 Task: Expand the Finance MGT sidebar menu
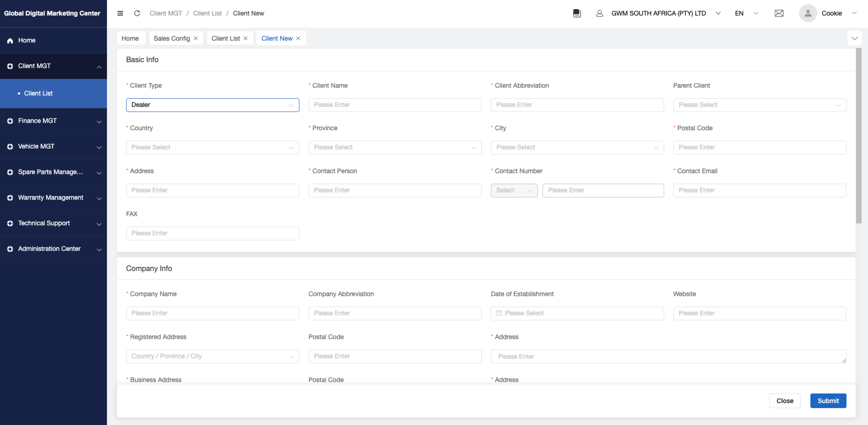53,121
